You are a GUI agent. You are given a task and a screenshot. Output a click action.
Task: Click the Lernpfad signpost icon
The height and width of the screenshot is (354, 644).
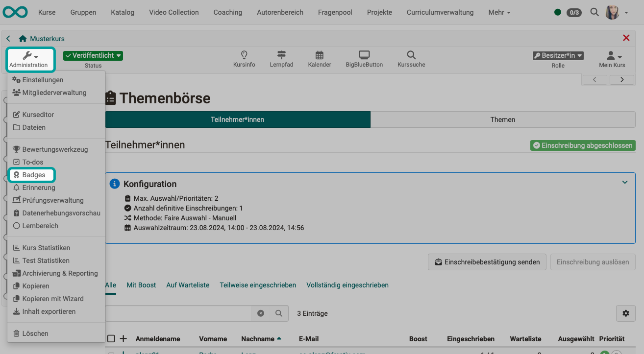point(281,55)
